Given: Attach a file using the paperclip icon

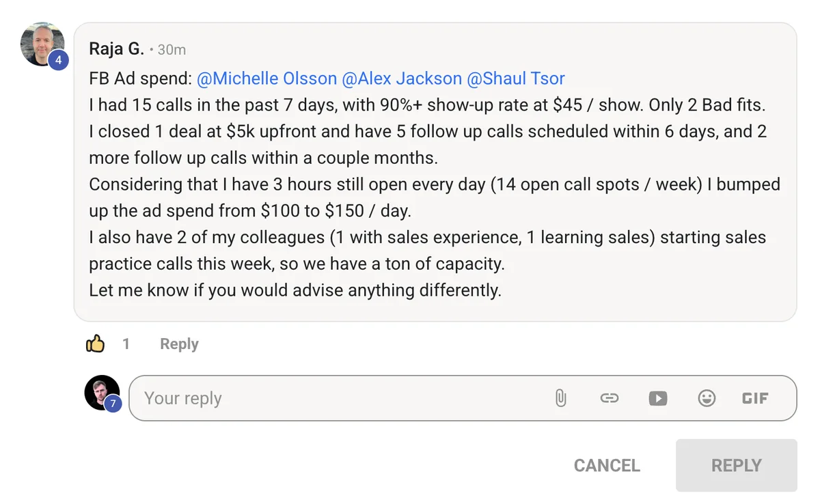Looking at the screenshot, I should 560,398.
